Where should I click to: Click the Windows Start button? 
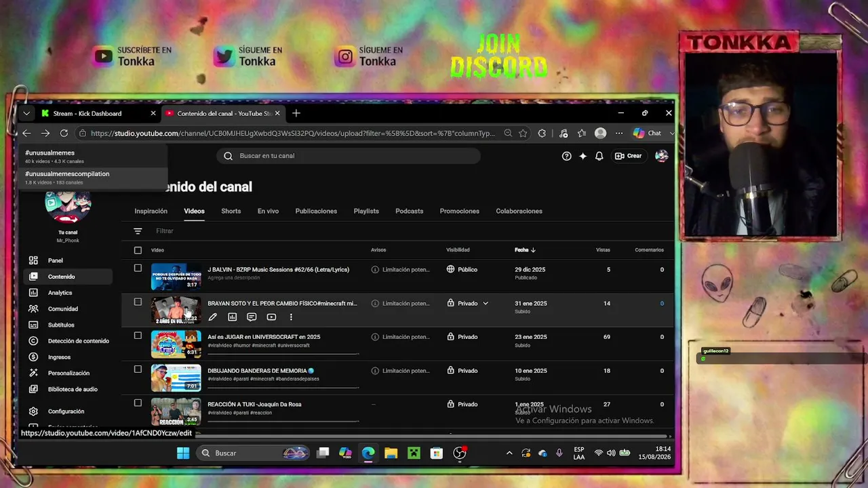(183, 453)
